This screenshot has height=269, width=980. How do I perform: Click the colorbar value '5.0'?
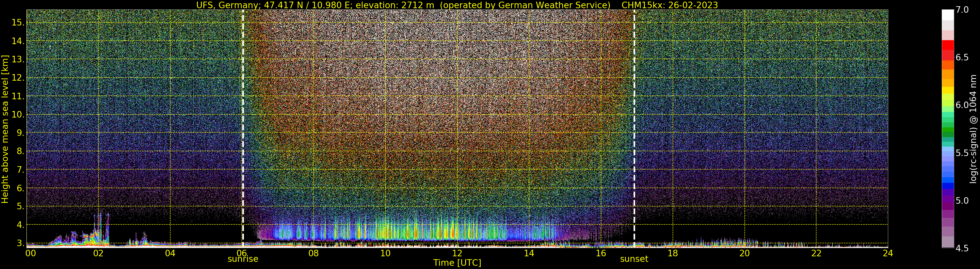coord(962,200)
